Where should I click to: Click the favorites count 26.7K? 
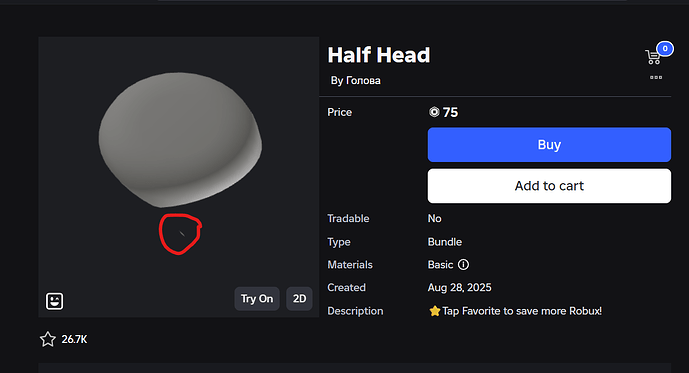[74, 339]
